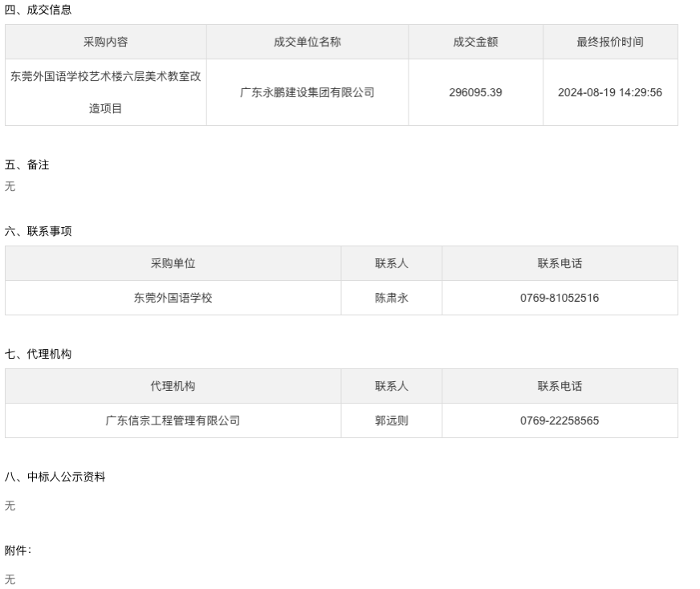The height and width of the screenshot is (589, 700).
Task: Select the heading 七、代理机构
Action: [x=38, y=354]
